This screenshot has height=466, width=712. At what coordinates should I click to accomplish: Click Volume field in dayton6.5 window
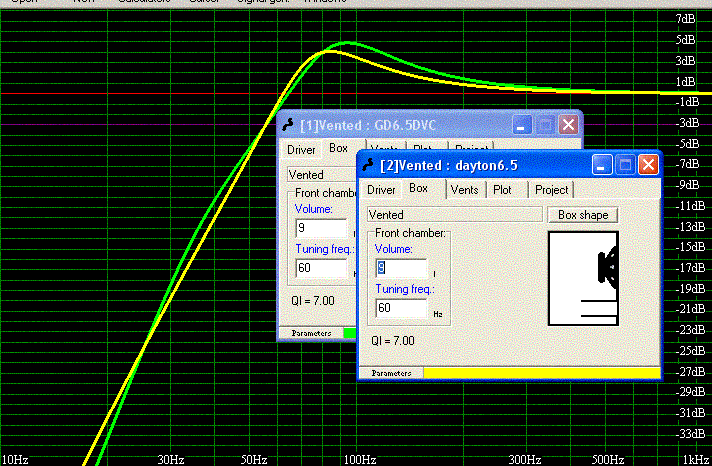401,268
